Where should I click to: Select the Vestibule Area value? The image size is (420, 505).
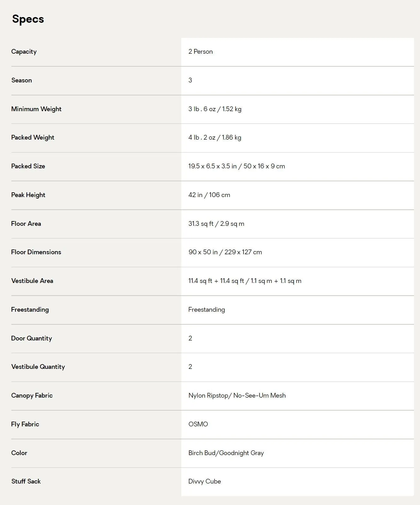[x=245, y=281]
